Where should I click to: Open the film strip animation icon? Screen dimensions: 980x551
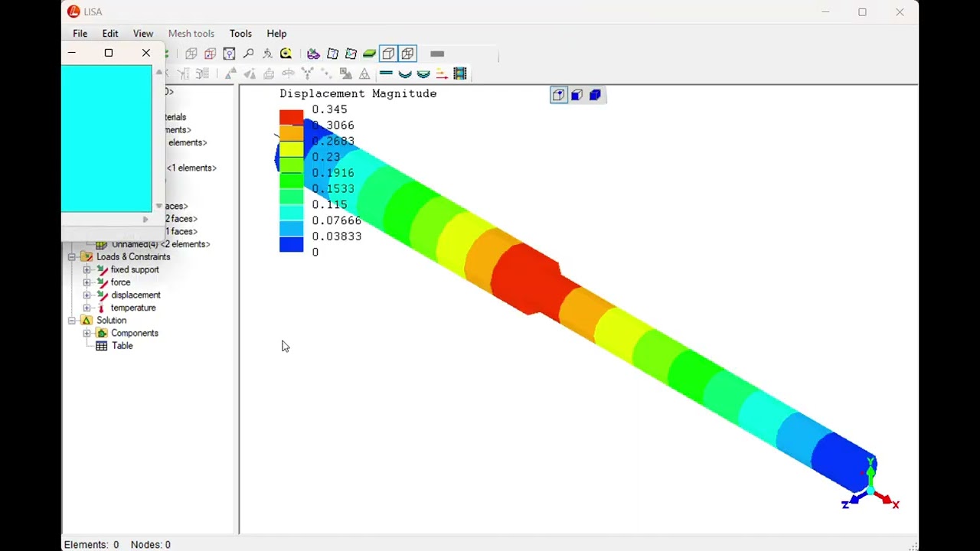460,73
